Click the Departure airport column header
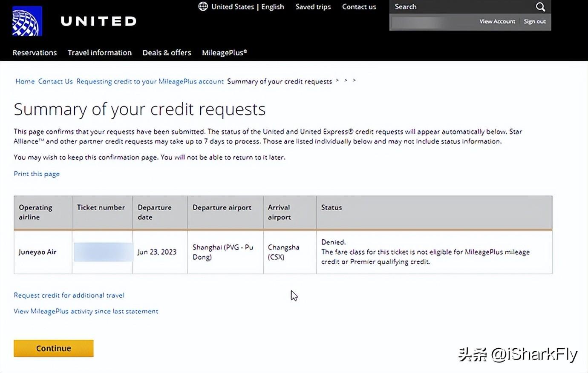Image resolution: width=588 pixels, height=373 pixels. (x=225, y=212)
